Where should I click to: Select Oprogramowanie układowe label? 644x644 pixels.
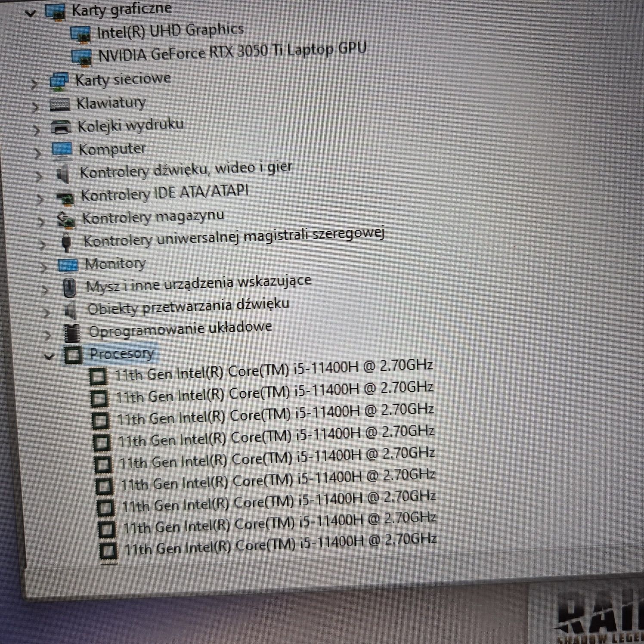point(180,329)
